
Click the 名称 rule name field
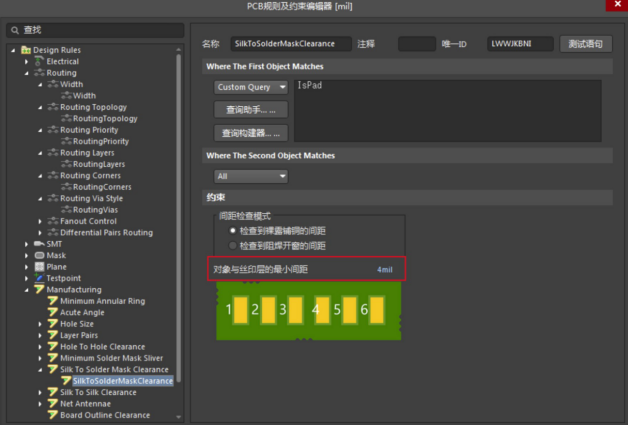tap(290, 44)
